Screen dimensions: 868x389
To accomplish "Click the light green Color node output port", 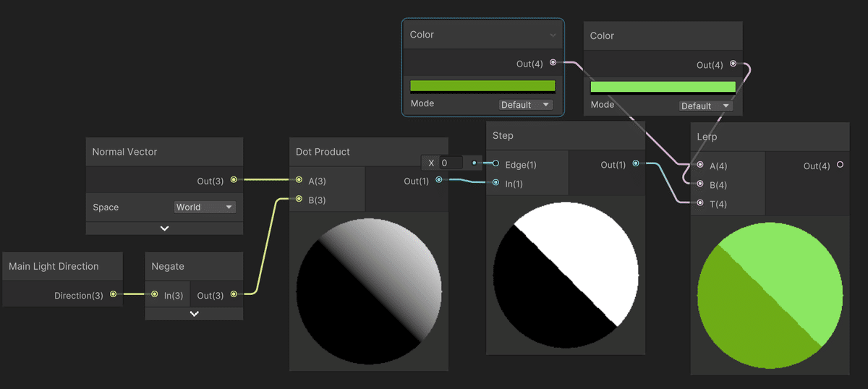I will point(733,64).
